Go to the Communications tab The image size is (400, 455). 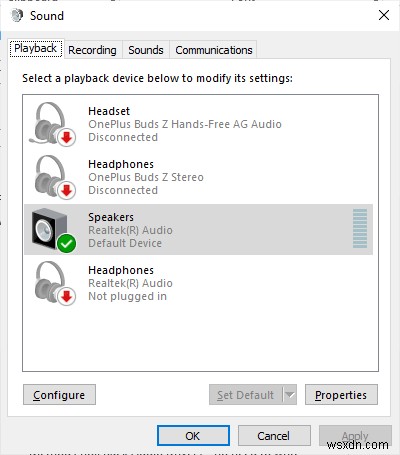(x=214, y=50)
